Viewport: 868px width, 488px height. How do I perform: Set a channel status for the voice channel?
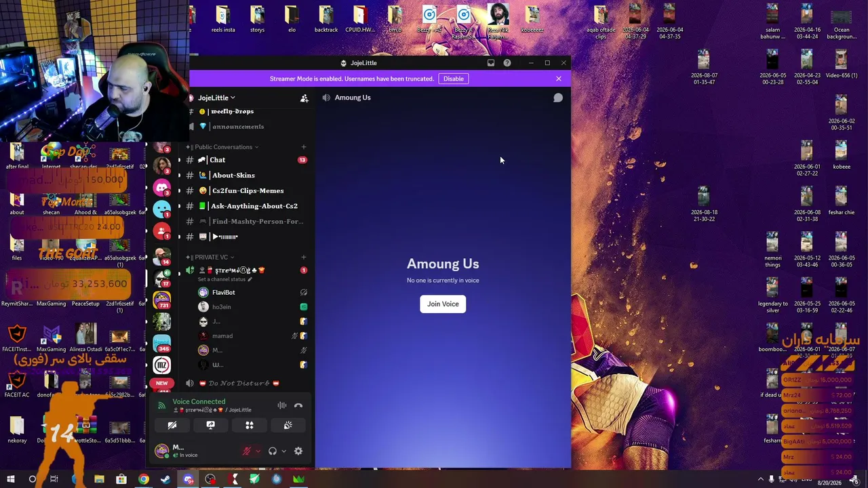pos(224,279)
